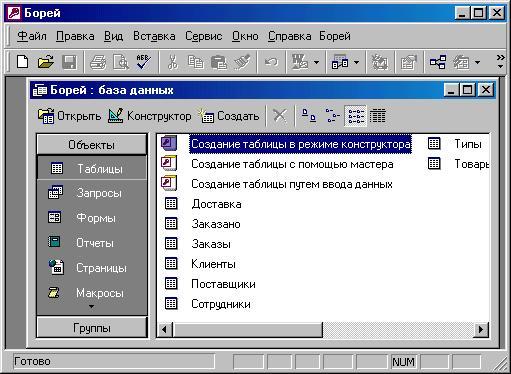The image size is (511, 374).
Task: Open the Справка menu
Action: click(x=289, y=36)
